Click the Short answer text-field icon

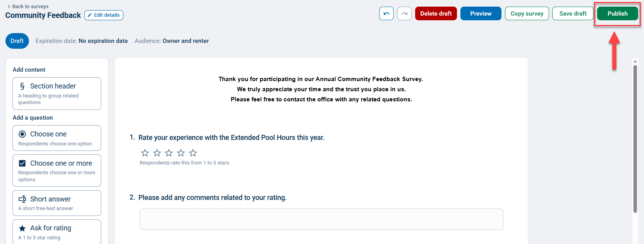click(x=22, y=199)
